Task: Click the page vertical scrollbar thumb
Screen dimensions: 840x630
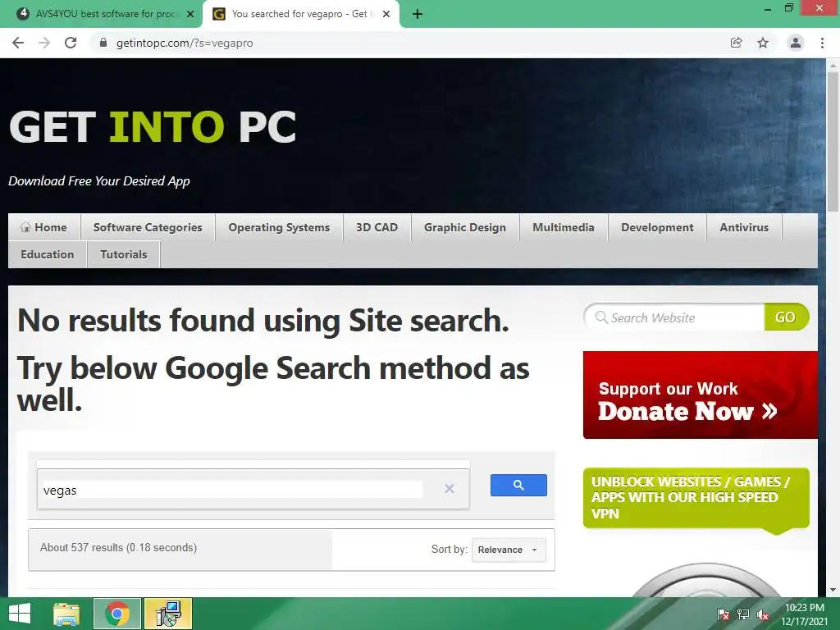Action: coord(833,141)
